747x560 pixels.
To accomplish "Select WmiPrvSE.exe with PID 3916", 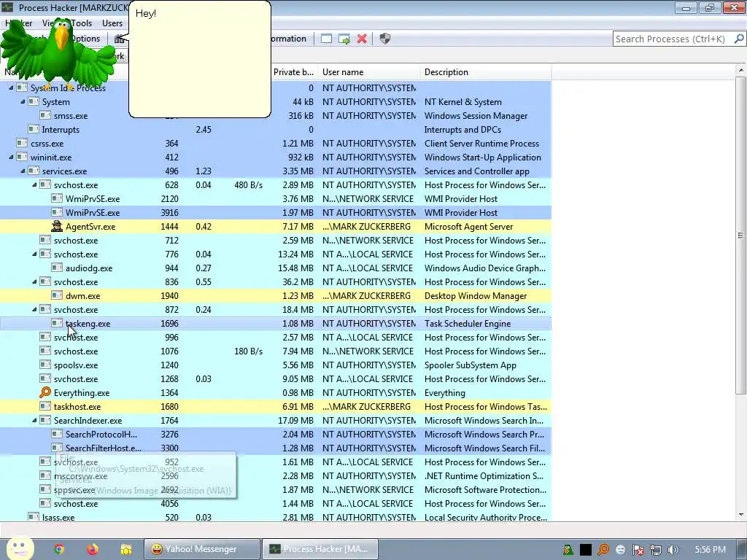I will click(275, 212).
